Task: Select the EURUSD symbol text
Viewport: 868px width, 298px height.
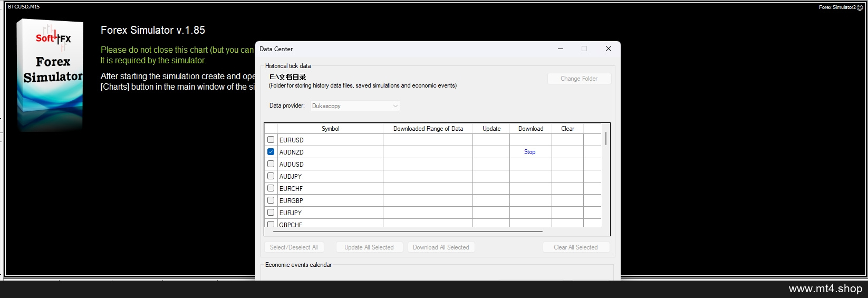Action: [292, 140]
